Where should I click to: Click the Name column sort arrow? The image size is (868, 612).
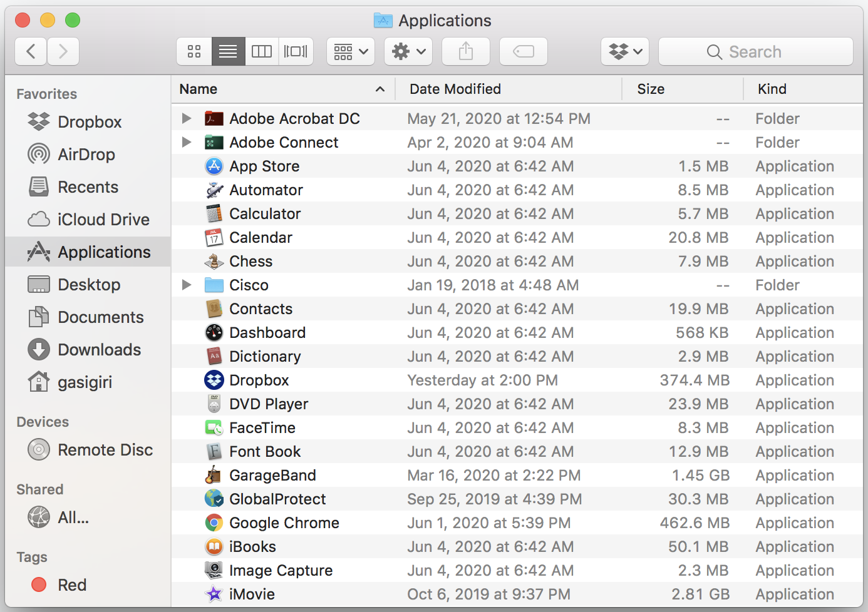[380, 89]
